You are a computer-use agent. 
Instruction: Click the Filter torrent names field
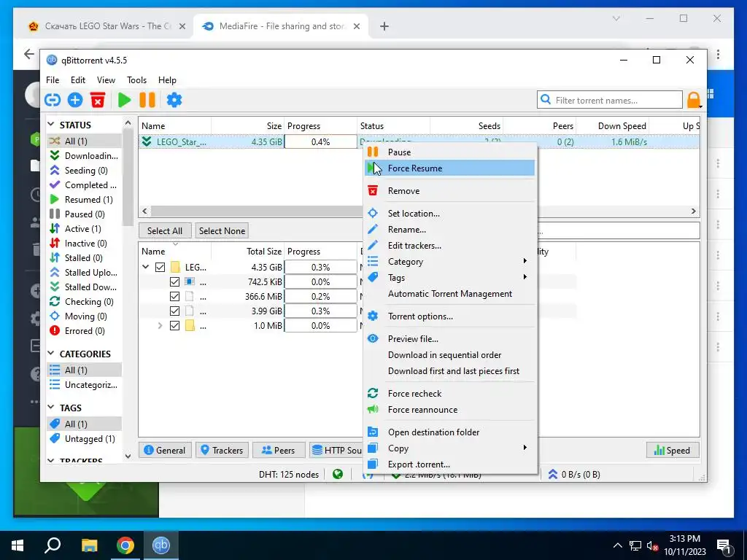point(610,100)
